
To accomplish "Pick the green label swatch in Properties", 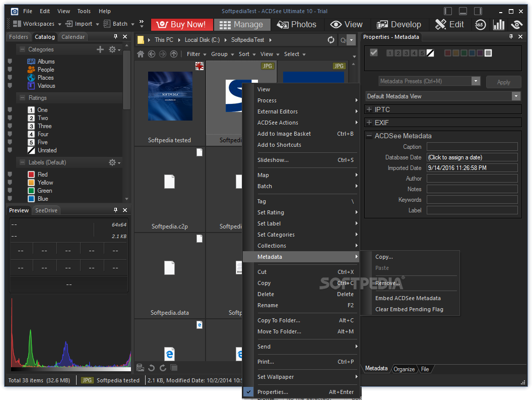I will coord(464,53).
